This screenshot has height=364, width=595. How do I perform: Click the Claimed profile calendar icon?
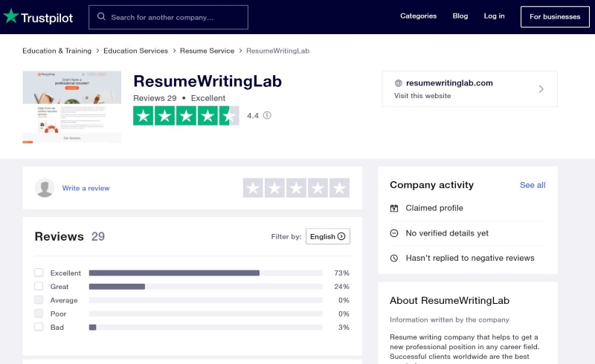[x=394, y=208]
